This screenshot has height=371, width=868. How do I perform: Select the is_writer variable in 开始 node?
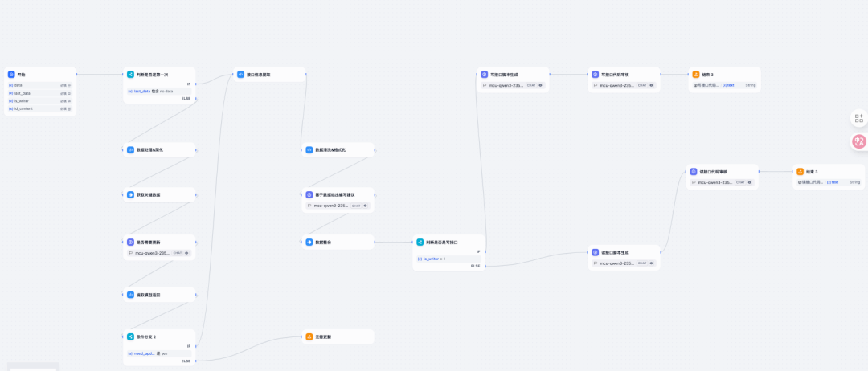tap(40, 100)
